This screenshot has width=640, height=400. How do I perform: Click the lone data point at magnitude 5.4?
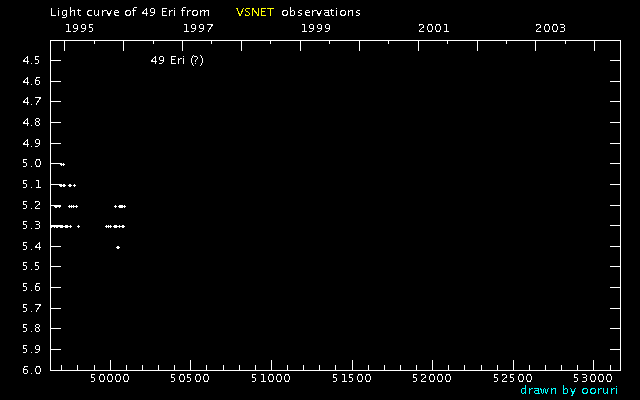[118, 247]
